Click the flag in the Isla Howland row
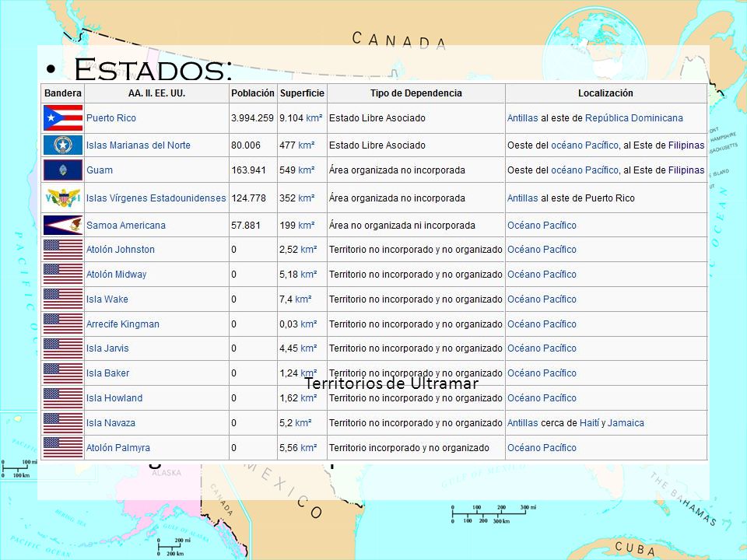This screenshot has width=747, height=560. [63, 398]
